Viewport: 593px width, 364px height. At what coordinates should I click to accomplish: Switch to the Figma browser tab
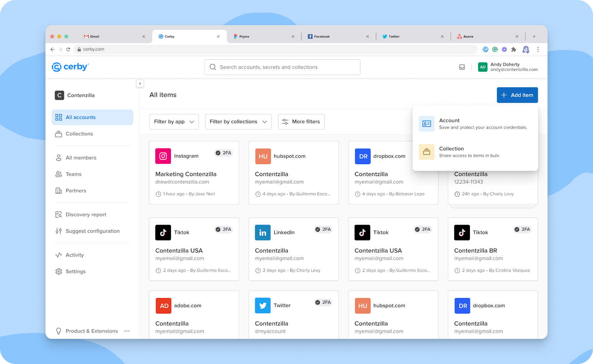coord(264,36)
